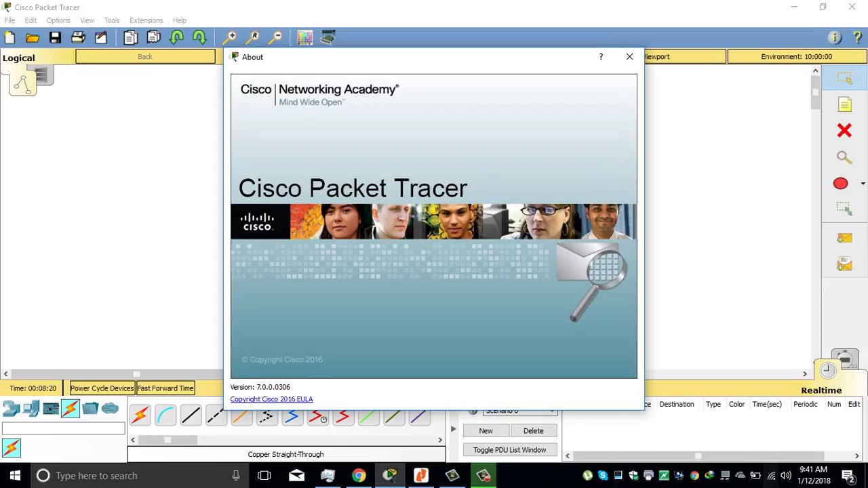Click the Power Cycle Devices button
868x488 pixels.
(x=102, y=388)
